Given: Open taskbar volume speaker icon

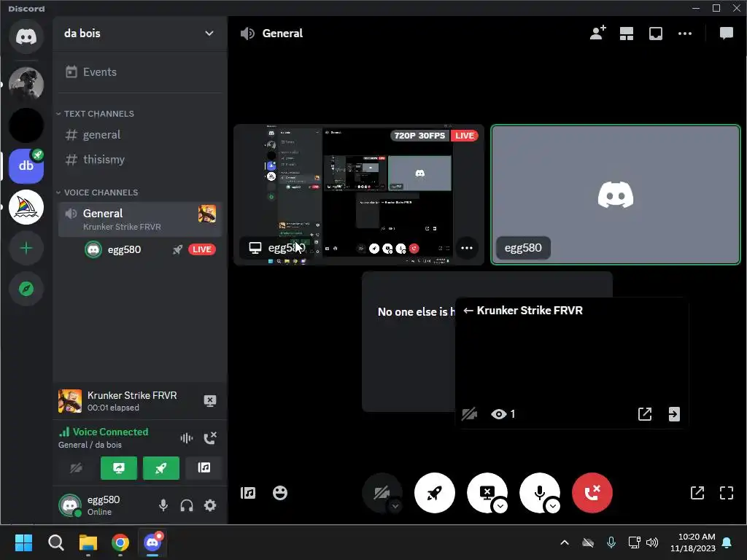Looking at the screenshot, I should 651,542.
